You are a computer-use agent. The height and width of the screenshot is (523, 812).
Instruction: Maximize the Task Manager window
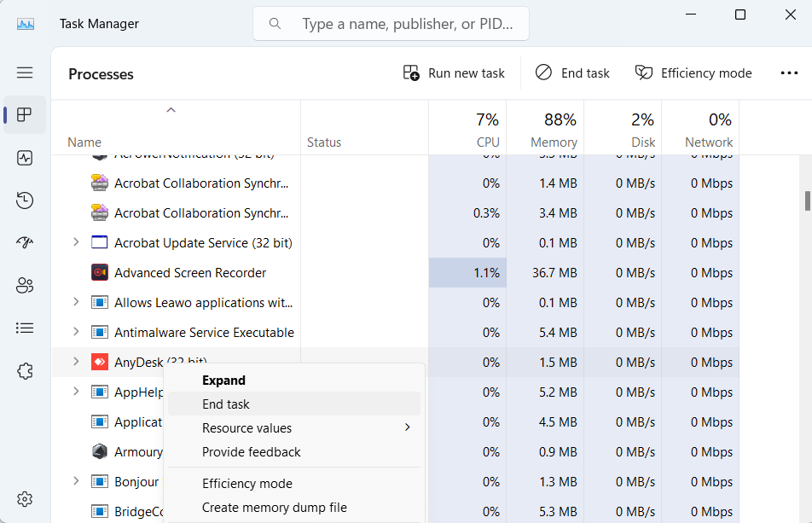[x=740, y=15]
